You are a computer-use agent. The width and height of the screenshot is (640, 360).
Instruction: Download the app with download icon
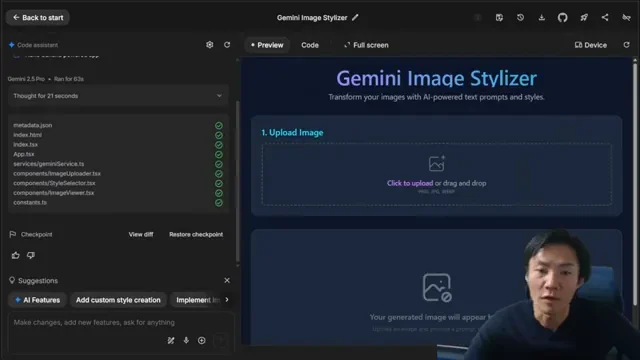[x=542, y=18]
